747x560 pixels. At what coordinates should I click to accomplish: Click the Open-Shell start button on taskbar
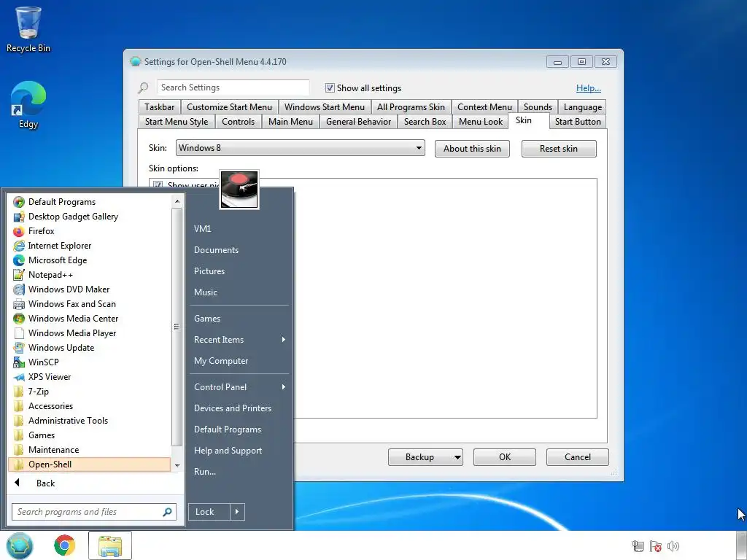tap(20, 545)
